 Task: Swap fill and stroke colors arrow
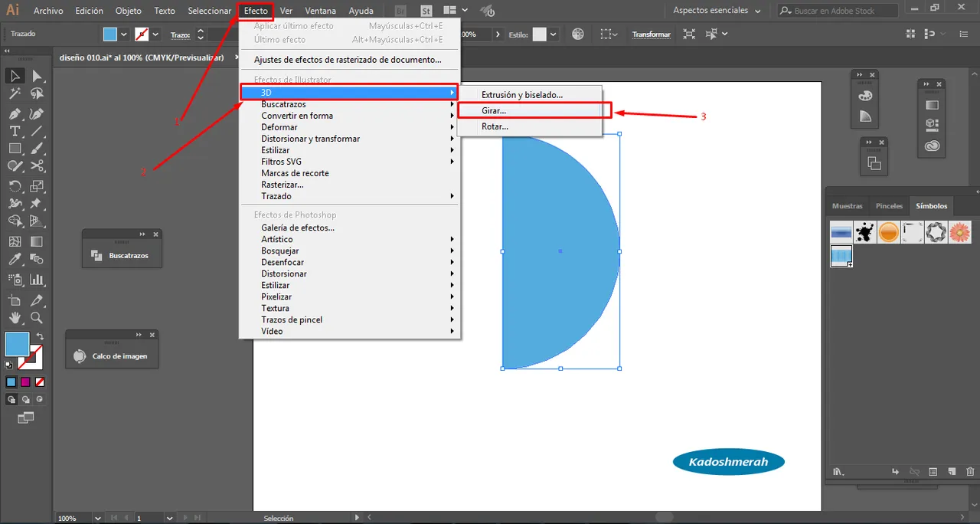41,336
